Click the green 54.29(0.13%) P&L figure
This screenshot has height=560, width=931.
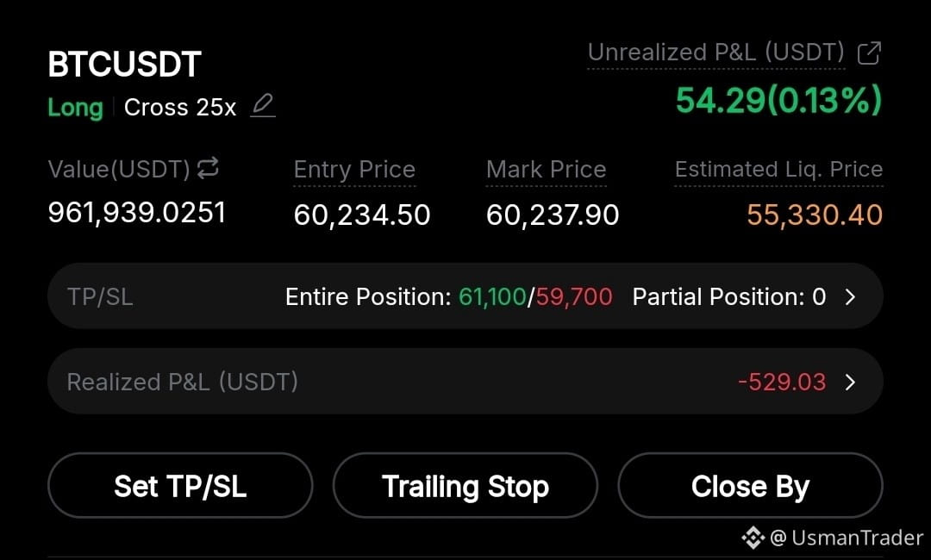(x=779, y=100)
